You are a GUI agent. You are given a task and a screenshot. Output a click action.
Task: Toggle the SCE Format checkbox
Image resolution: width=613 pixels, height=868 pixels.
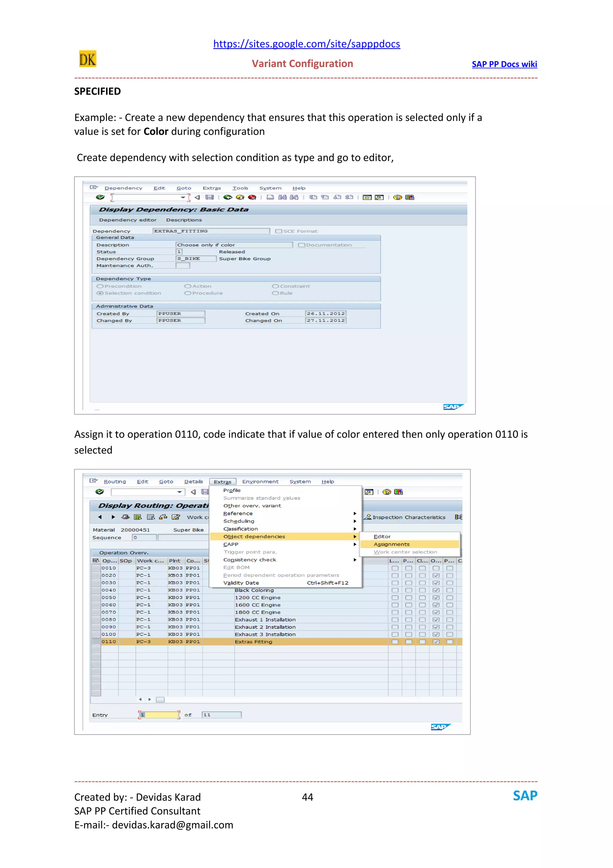(x=279, y=231)
